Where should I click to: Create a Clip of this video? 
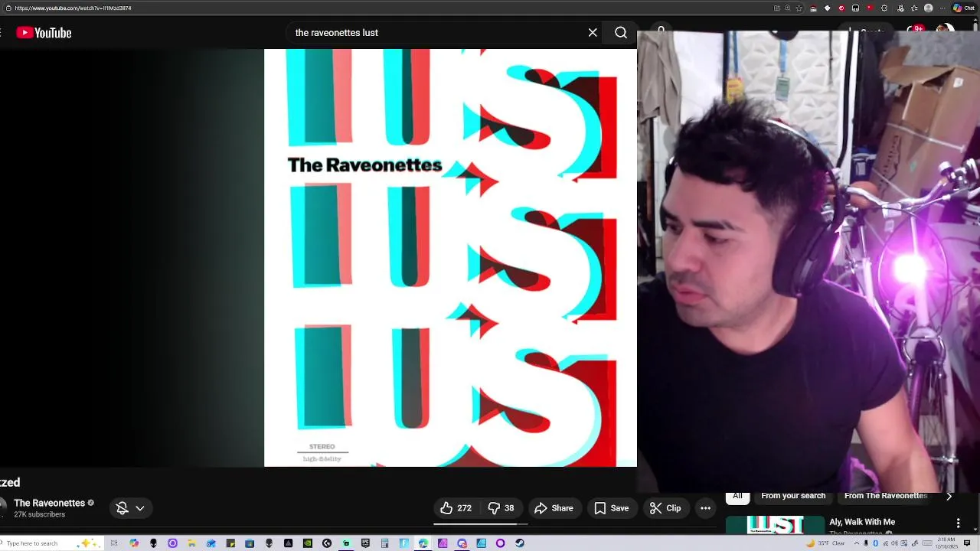[x=665, y=508]
